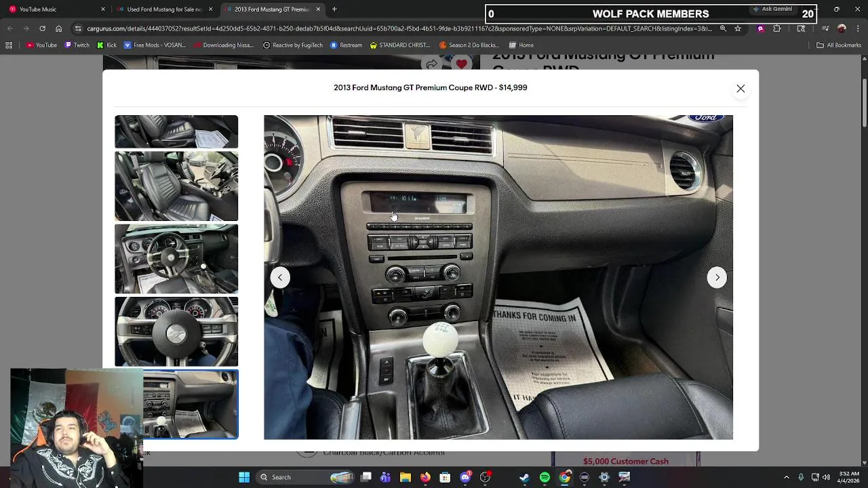
Task: Open the clock showing 3:52 AM
Action: click(849, 477)
